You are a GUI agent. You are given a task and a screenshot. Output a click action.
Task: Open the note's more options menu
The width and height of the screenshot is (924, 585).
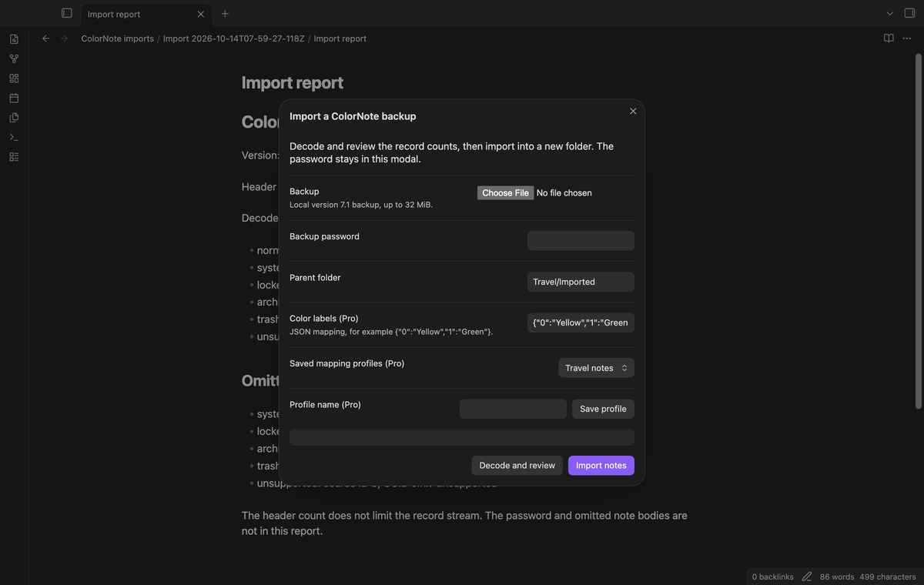(x=907, y=38)
